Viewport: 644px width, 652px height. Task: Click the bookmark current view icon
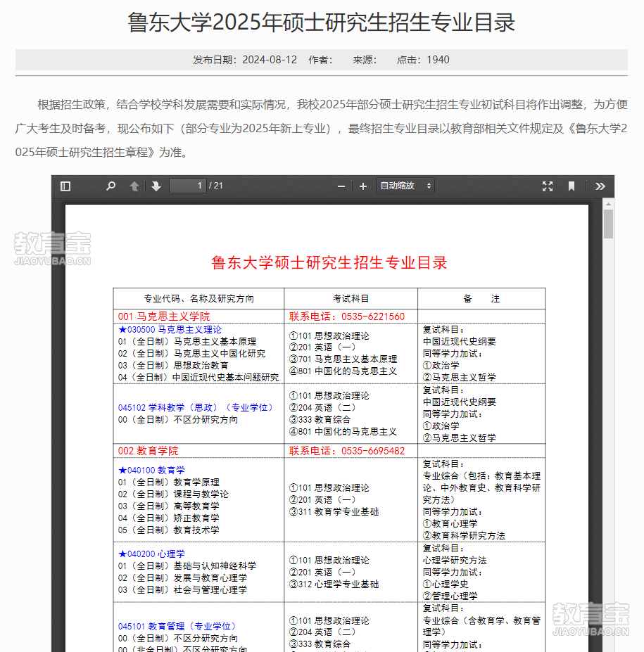click(572, 186)
